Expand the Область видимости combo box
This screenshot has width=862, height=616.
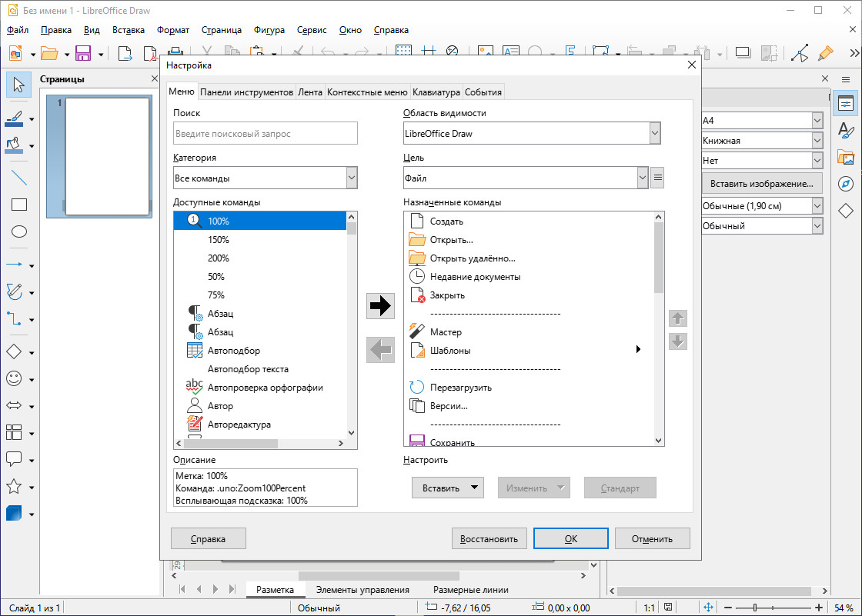654,134
